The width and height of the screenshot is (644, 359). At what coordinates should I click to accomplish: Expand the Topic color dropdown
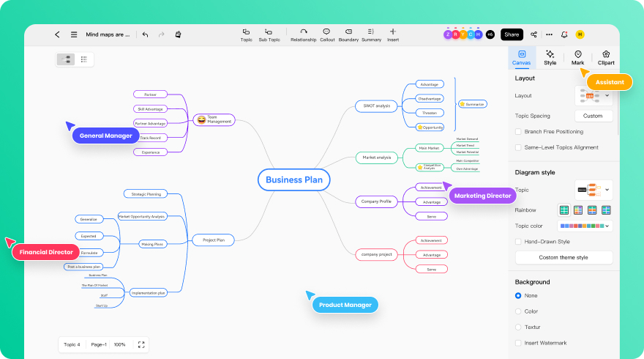pos(585,226)
